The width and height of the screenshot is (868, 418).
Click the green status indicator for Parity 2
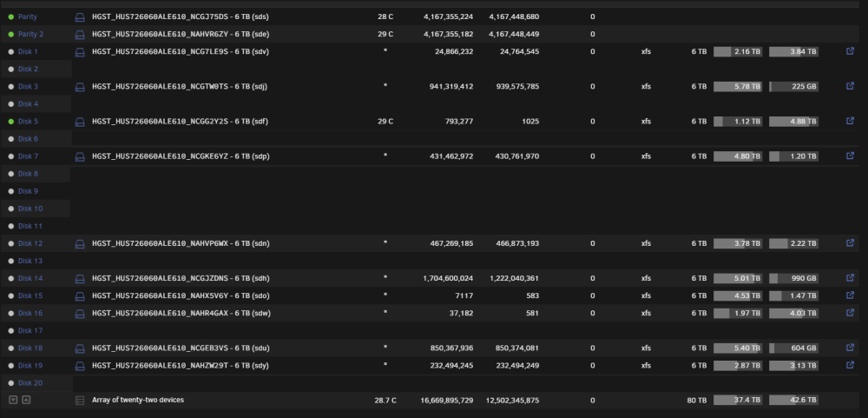point(11,35)
